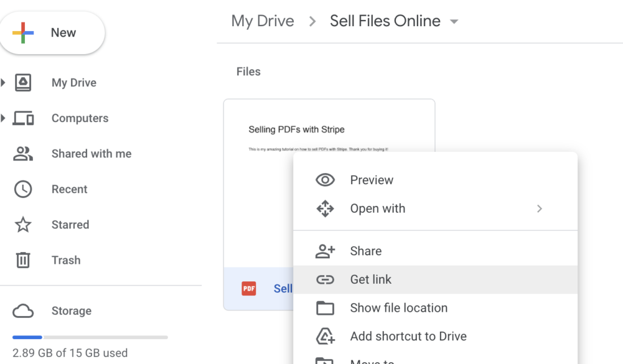This screenshot has height=364, width=623.
Task: Click the Storage cloud icon
Action: [x=23, y=311]
